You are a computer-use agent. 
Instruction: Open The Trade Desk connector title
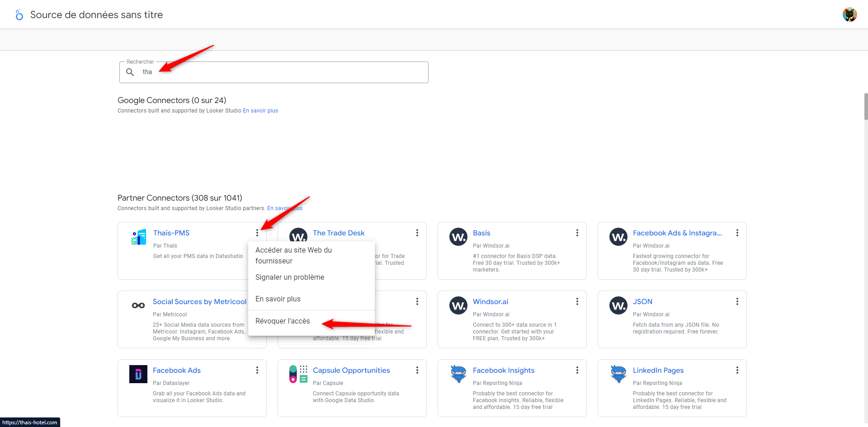point(339,233)
